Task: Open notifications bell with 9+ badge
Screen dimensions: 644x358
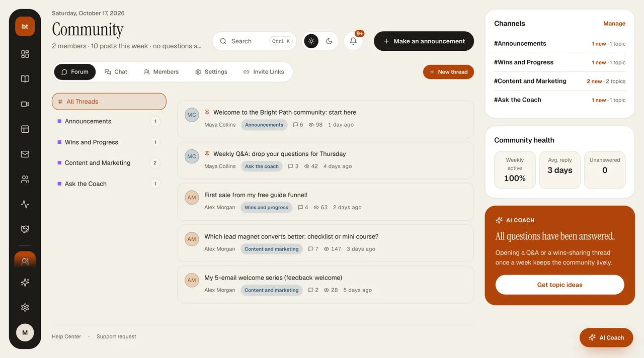Action: [353, 41]
